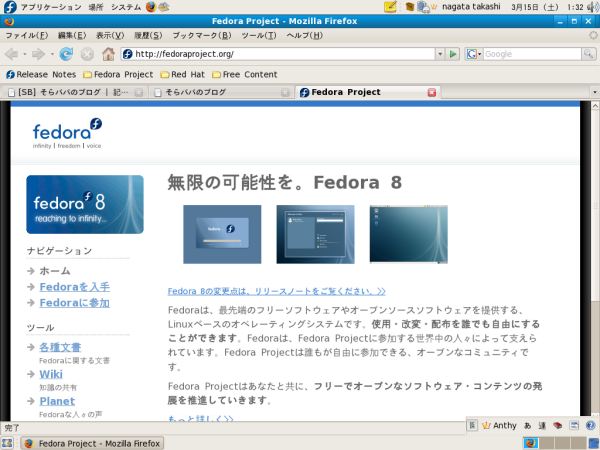Viewport: 600px width, 450px height.
Task: Click the search magnifier icon
Action: point(588,54)
